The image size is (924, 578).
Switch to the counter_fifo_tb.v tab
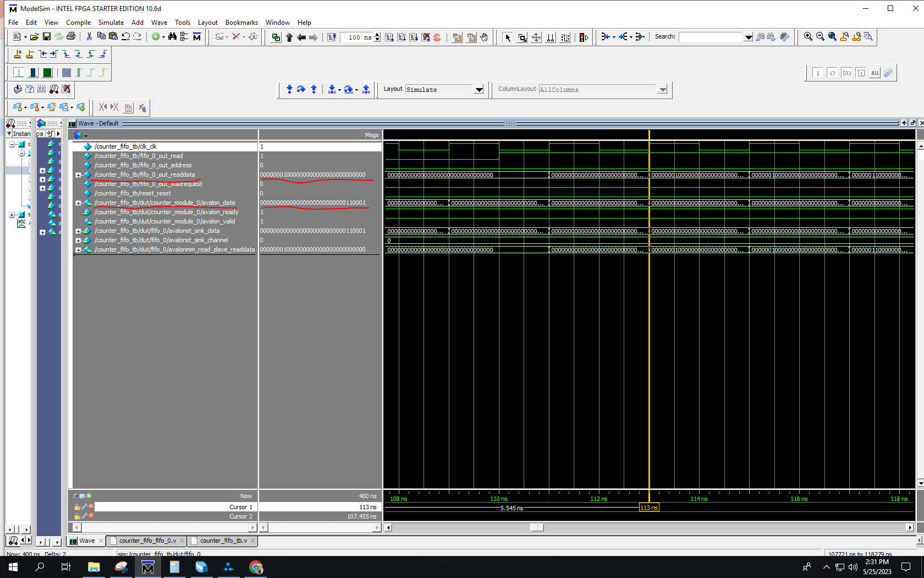click(x=223, y=541)
